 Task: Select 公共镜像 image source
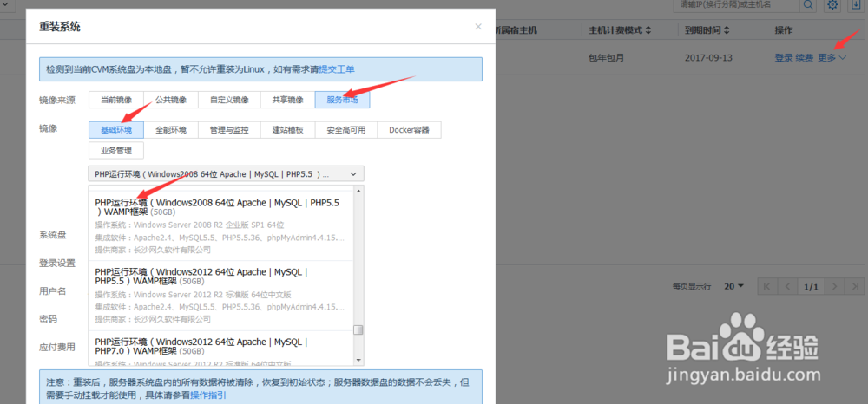point(171,100)
